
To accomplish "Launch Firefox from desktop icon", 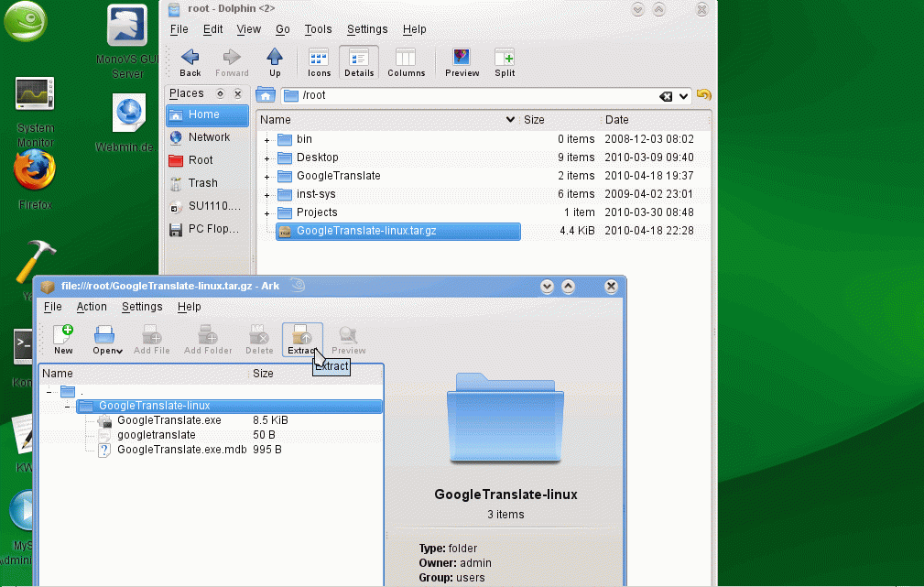I will tap(35, 179).
